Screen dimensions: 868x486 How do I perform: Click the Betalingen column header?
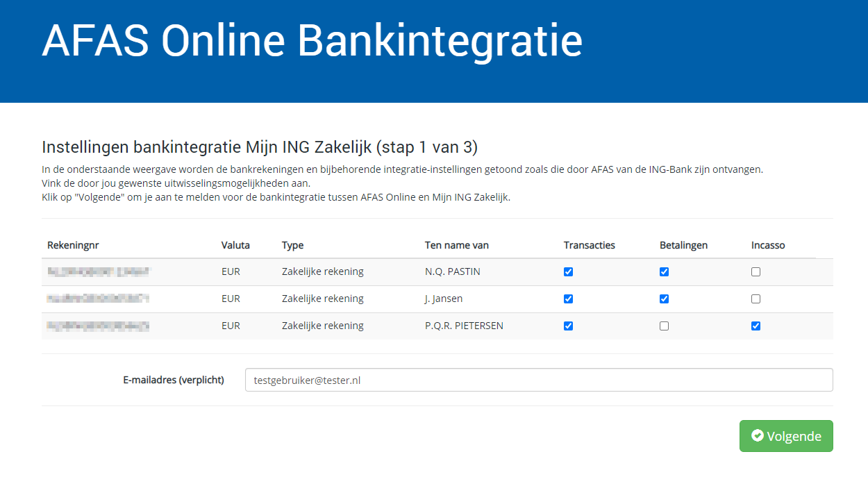[x=684, y=245]
